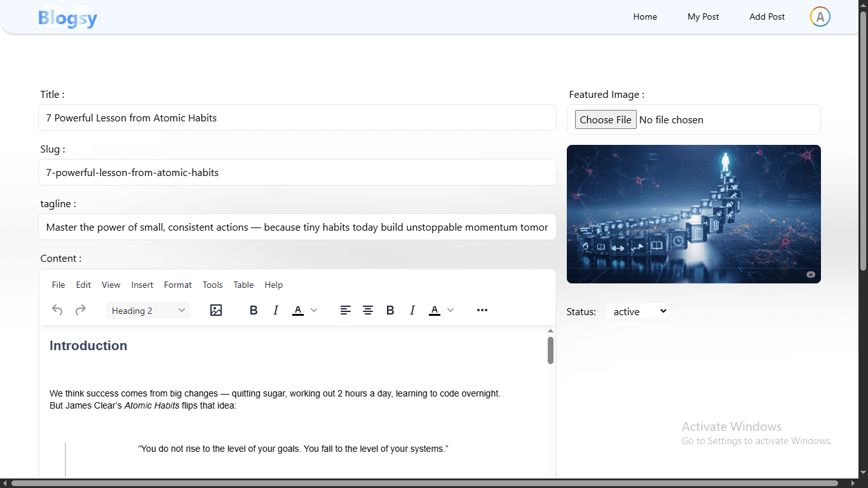Click the featured image preview thumbnail

pyautogui.click(x=694, y=213)
